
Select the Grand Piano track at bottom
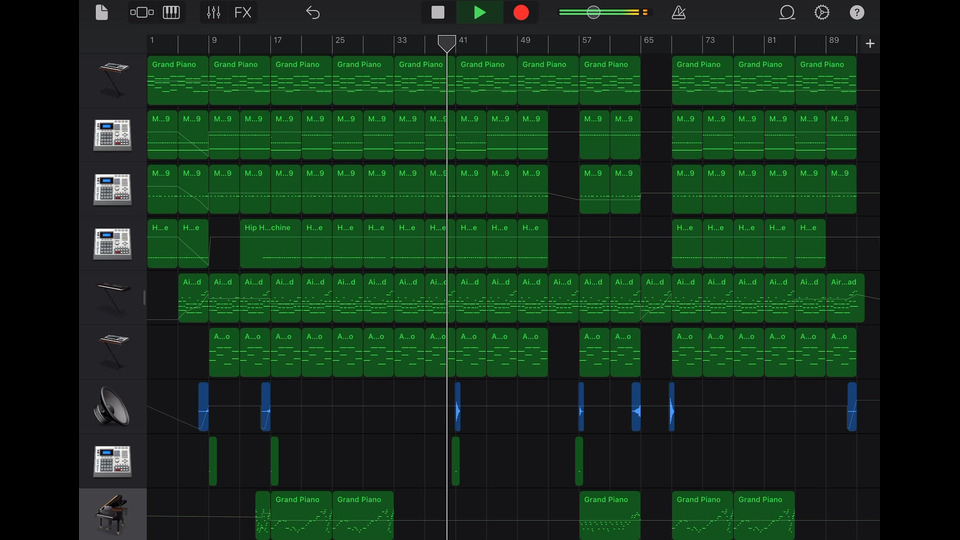pos(112,514)
